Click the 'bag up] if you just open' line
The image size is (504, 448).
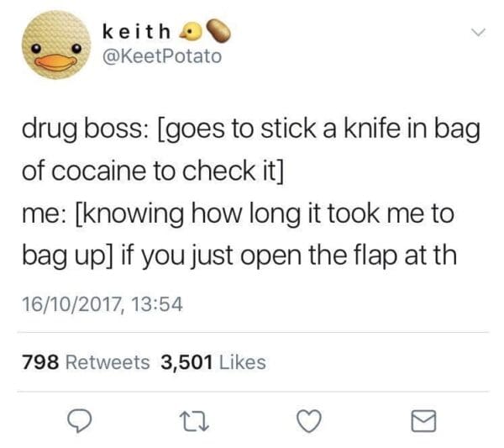[239, 256]
